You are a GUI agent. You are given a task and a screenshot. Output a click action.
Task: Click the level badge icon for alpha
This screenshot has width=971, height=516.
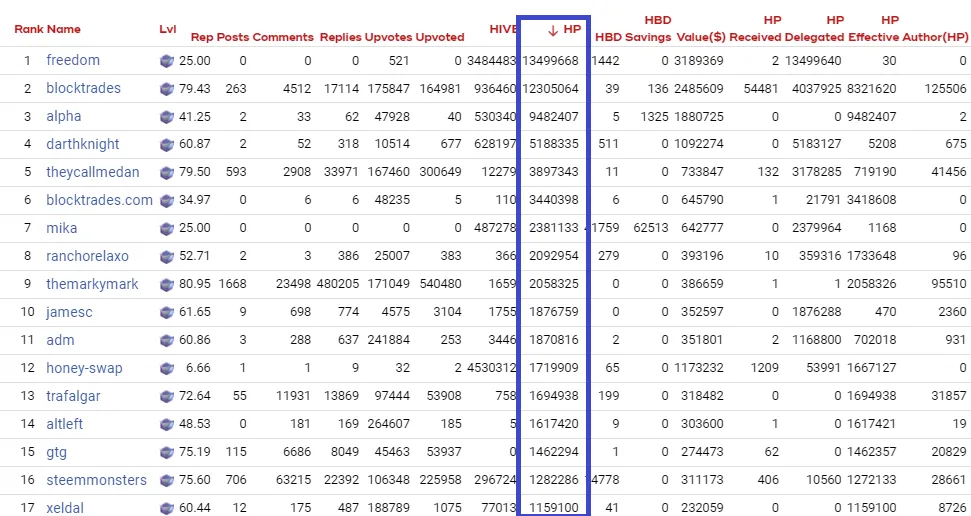click(x=167, y=116)
